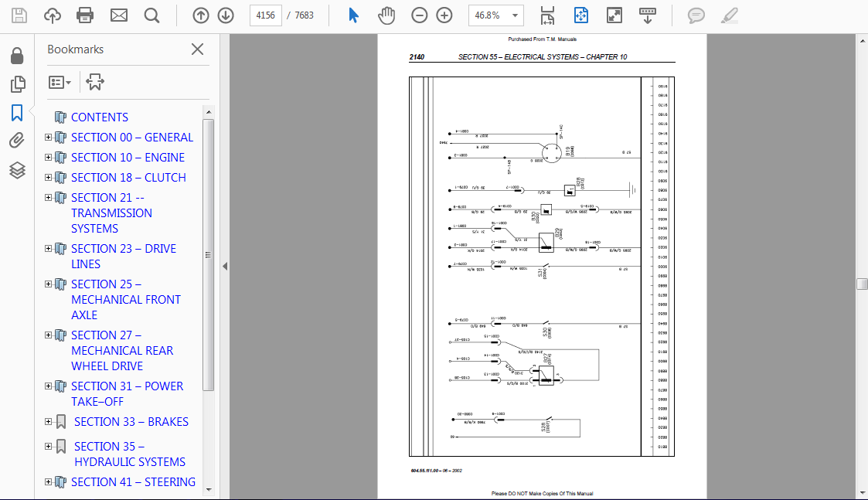Activate the Selection arrow tool

point(354,15)
